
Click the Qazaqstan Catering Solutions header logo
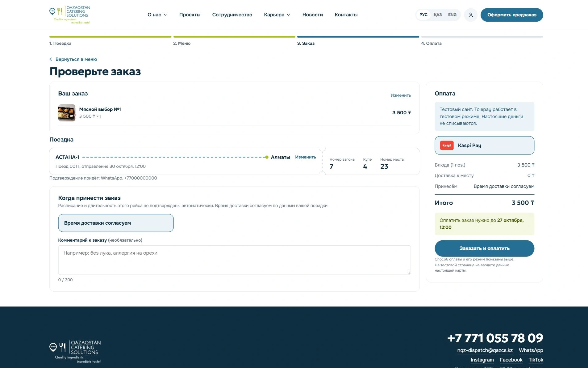click(x=70, y=15)
